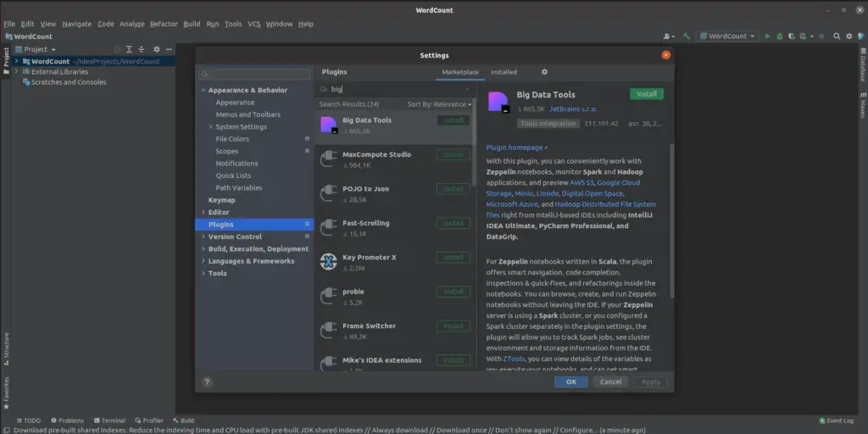The width and height of the screenshot is (868, 434).
Task: Click plugin description vertical scrollbar
Action: tap(672, 221)
